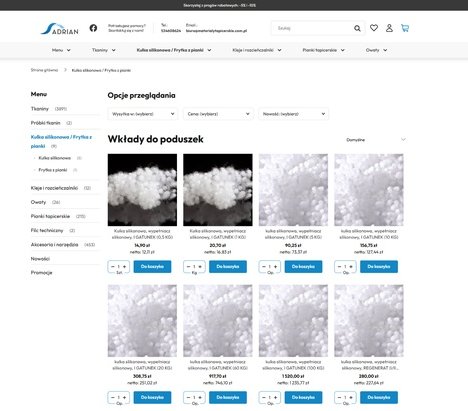This screenshot has height=411, width=468.
Task: Open the Tkaniny navigation menu
Action: pyautogui.click(x=104, y=50)
